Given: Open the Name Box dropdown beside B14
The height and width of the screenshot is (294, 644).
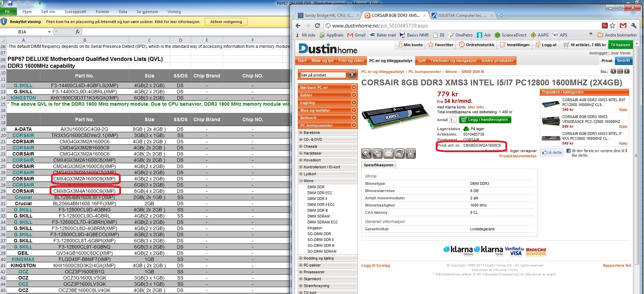Looking at the screenshot, I should 49,32.
